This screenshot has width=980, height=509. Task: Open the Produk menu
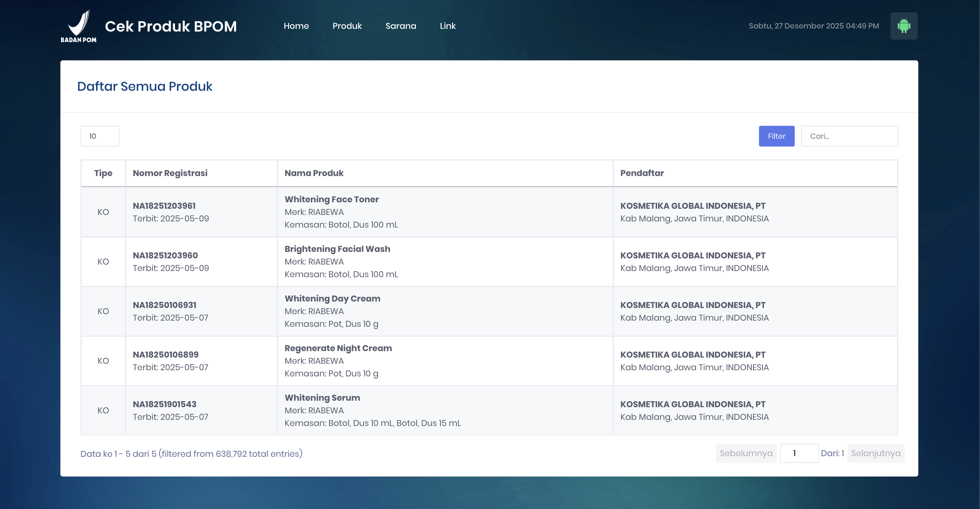pyautogui.click(x=347, y=26)
